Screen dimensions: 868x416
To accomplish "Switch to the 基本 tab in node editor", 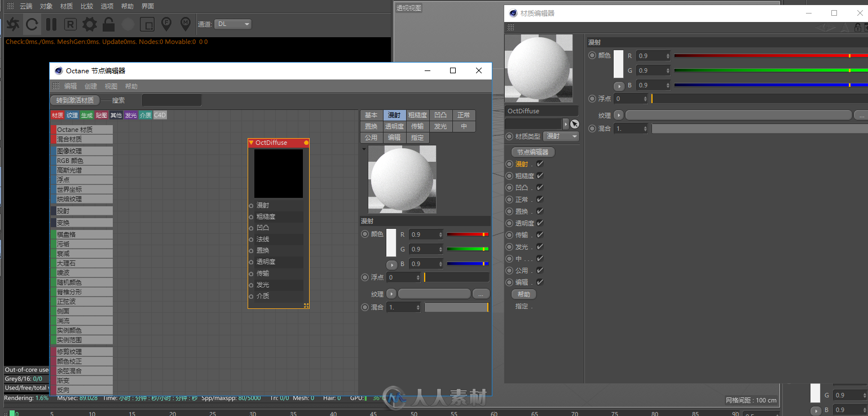I will 371,115.
